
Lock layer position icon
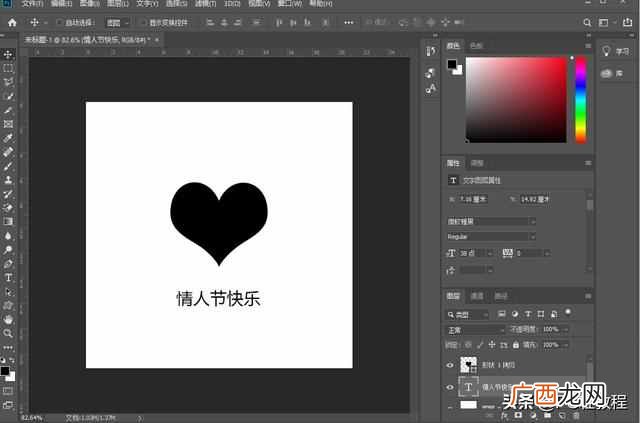coord(492,345)
